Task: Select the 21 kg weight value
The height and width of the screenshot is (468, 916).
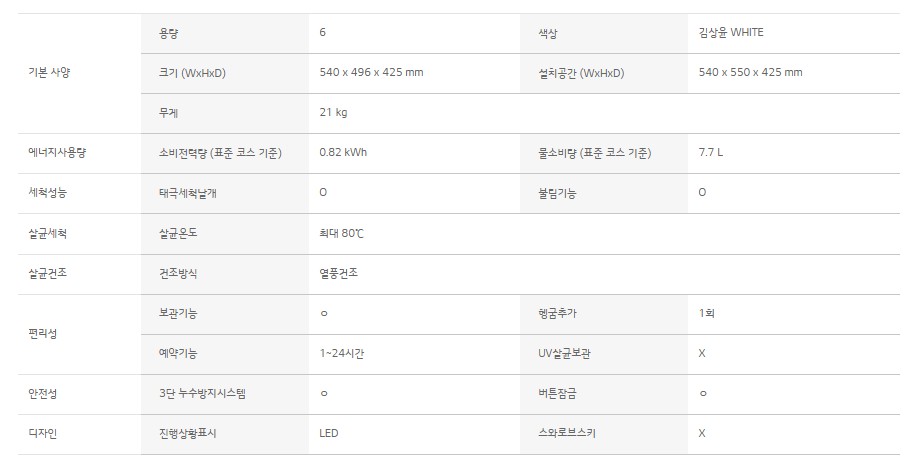Action: (334, 112)
